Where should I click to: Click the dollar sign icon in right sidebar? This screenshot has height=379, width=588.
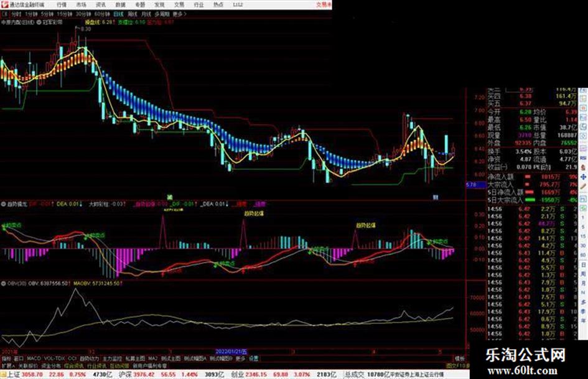coord(583,167)
